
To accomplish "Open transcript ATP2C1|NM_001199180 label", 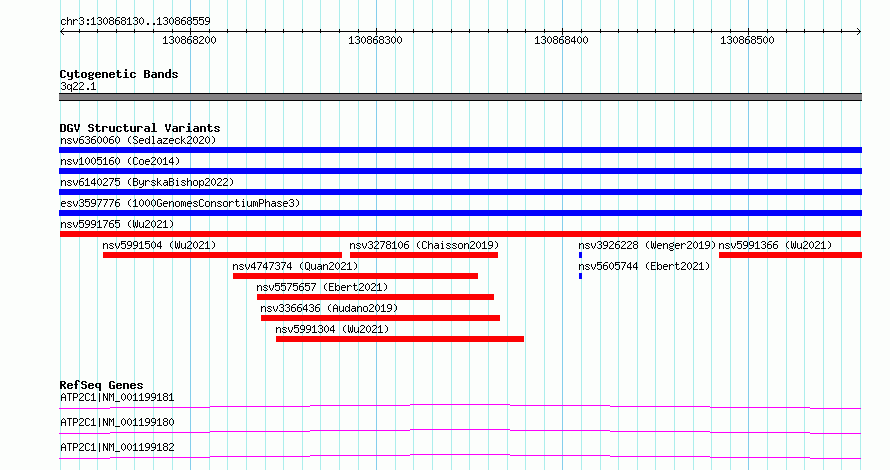I will pyautogui.click(x=117, y=422).
